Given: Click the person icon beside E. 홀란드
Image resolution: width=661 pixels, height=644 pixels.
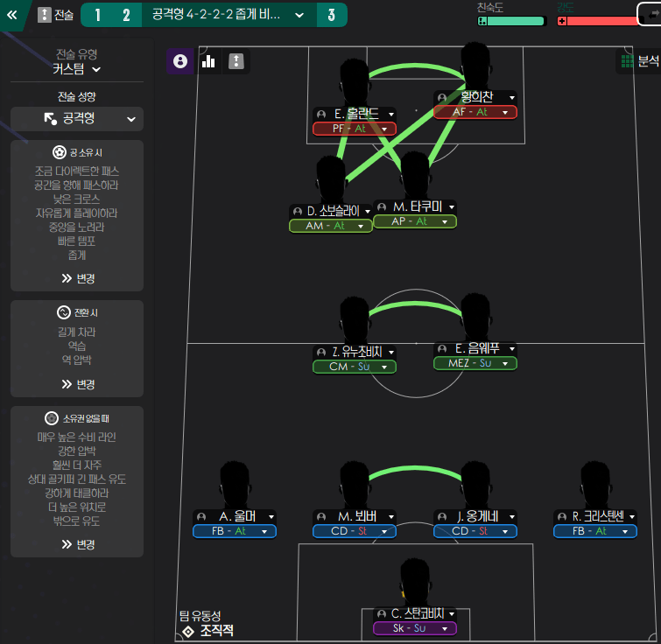Looking at the screenshot, I should (x=321, y=114).
